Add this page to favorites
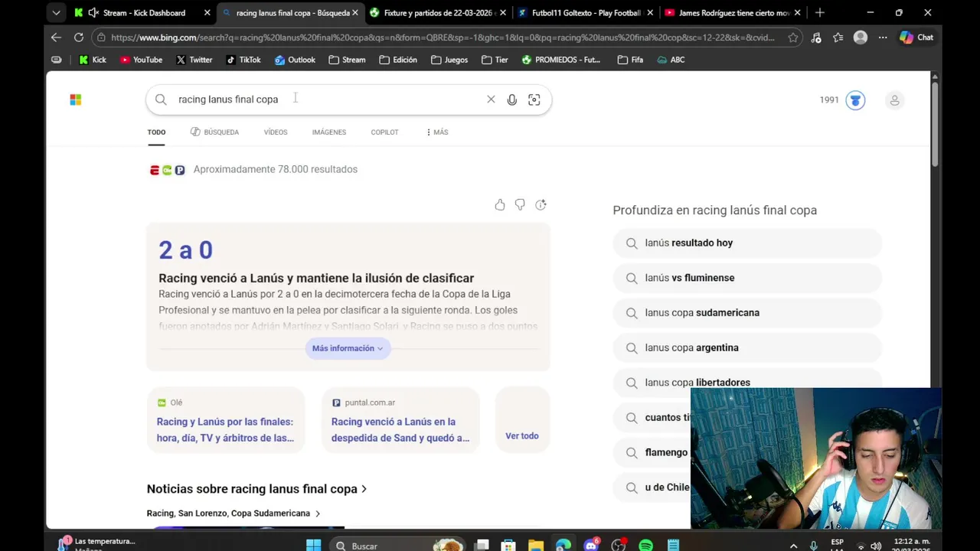Screen dimensions: 980x551 (793, 37)
